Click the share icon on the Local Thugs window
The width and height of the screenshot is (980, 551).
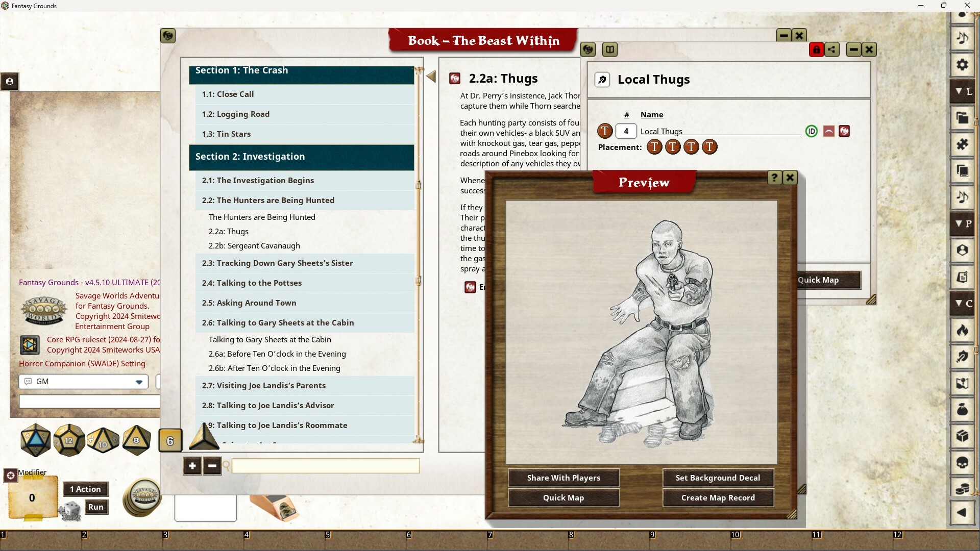pyautogui.click(x=832, y=49)
